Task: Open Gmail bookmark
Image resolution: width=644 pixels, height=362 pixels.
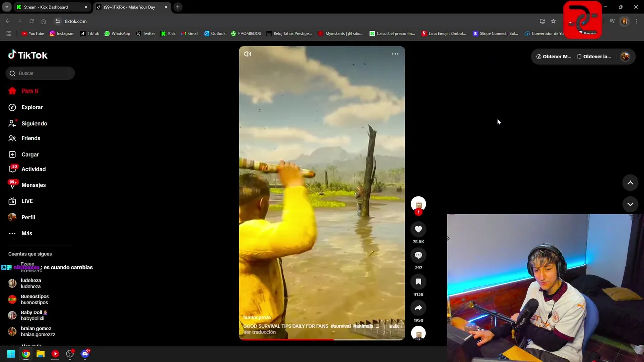Action: pos(190,34)
